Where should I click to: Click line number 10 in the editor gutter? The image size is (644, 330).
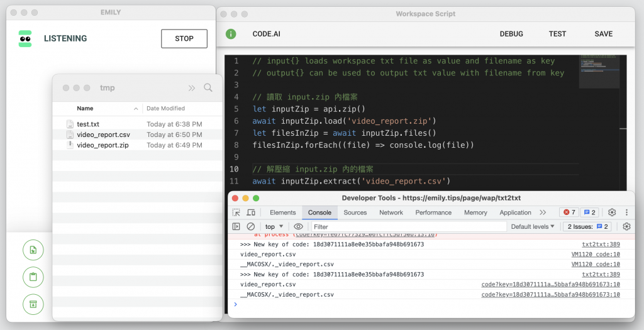(x=234, y=169)
